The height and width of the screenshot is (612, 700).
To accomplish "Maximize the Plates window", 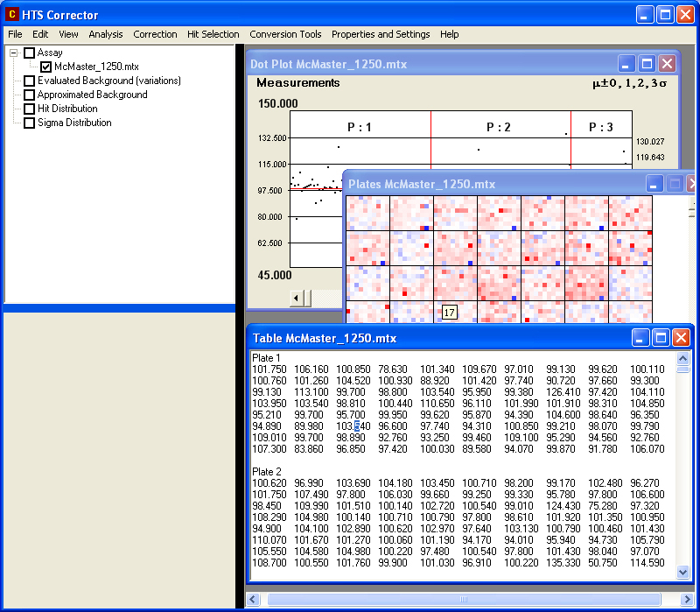I will (675, 184).
